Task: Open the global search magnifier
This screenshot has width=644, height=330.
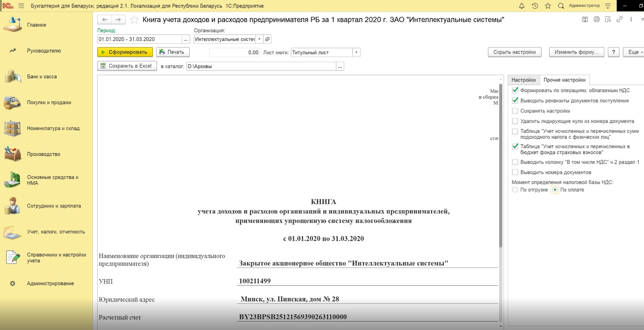Action: click(561, 6)
